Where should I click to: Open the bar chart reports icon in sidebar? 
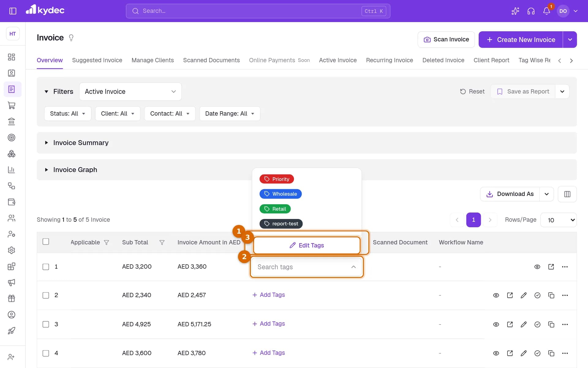tap(11, 170)
